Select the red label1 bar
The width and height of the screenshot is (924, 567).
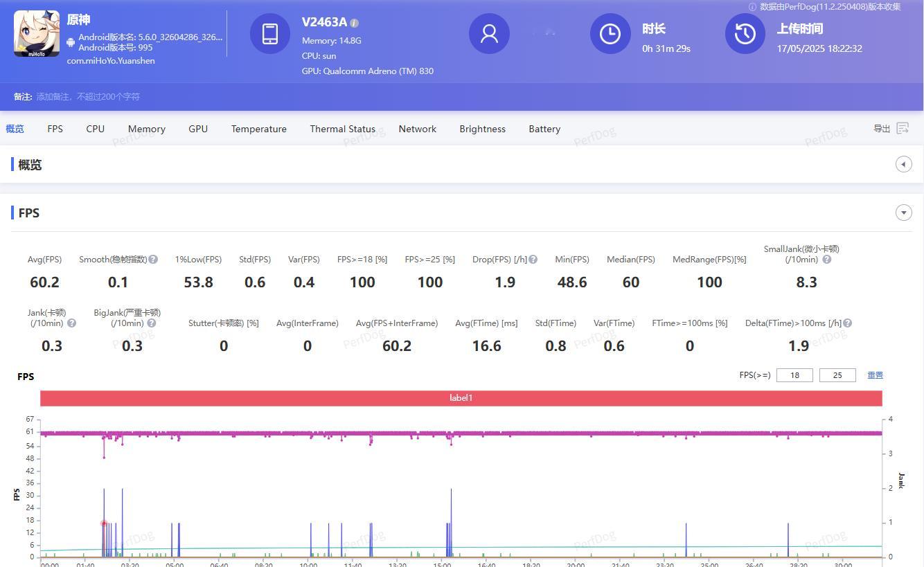(x=461, y=398)
